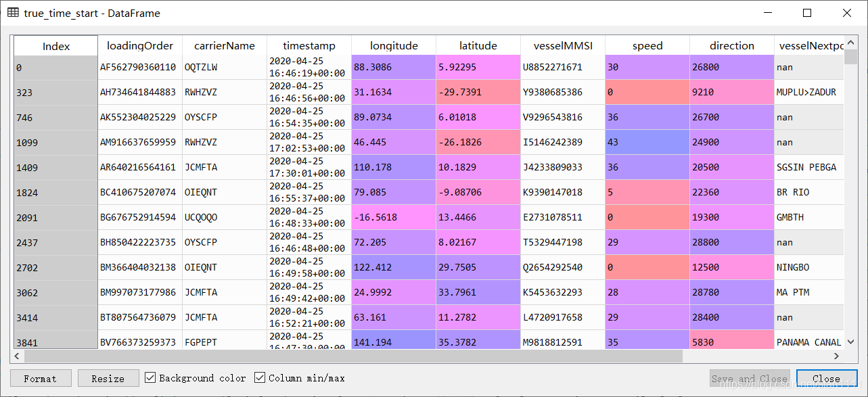Click the direction column header
This screenshot has height=397, width=868.
732,45
